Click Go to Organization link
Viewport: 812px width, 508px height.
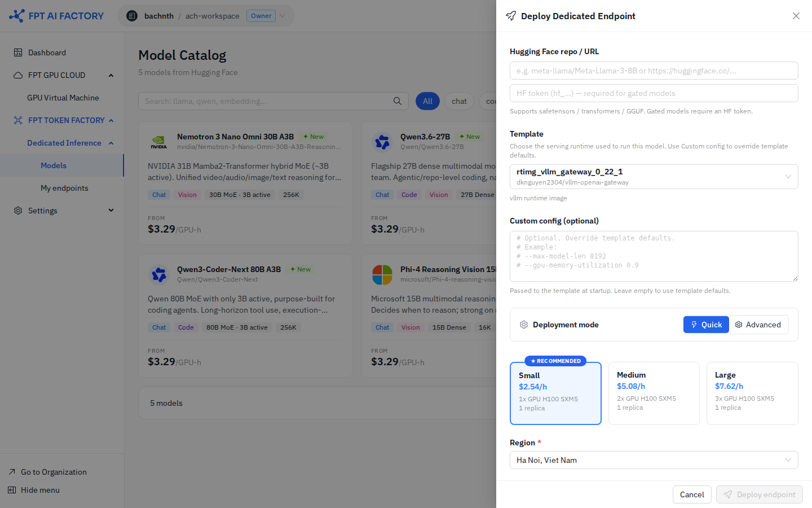coord(54,472)
